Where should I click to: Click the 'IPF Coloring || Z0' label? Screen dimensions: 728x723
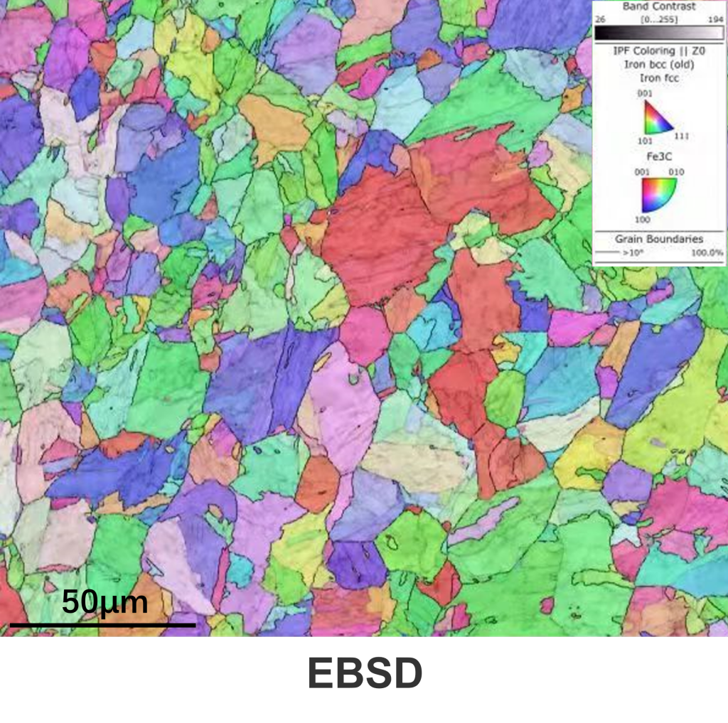tap(658, 51)
